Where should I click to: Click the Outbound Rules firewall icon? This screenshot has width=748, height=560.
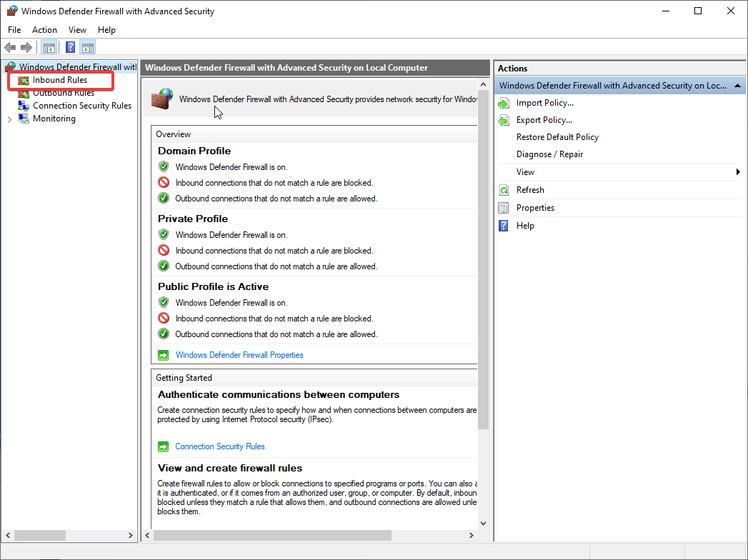click(24, 93)
